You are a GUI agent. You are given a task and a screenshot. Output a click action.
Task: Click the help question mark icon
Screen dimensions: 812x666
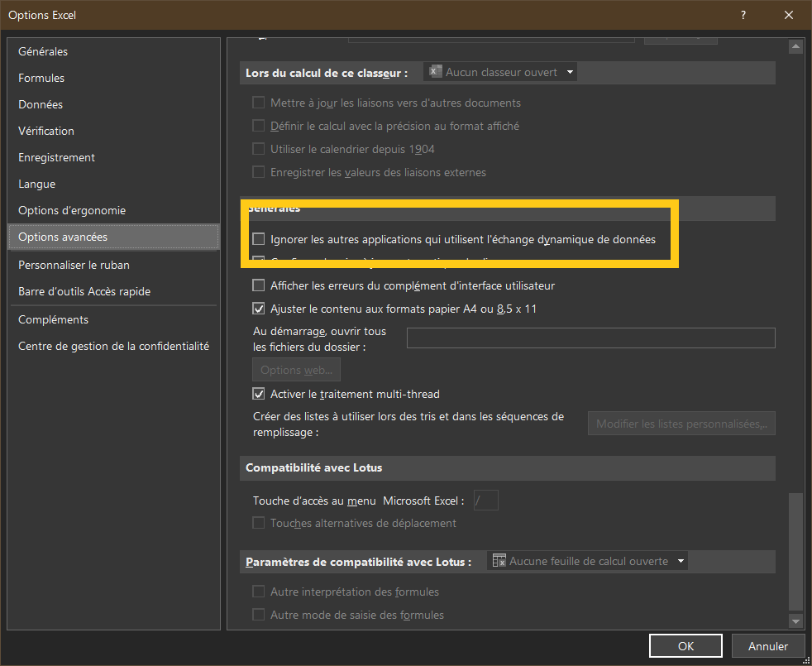[743, 16]
